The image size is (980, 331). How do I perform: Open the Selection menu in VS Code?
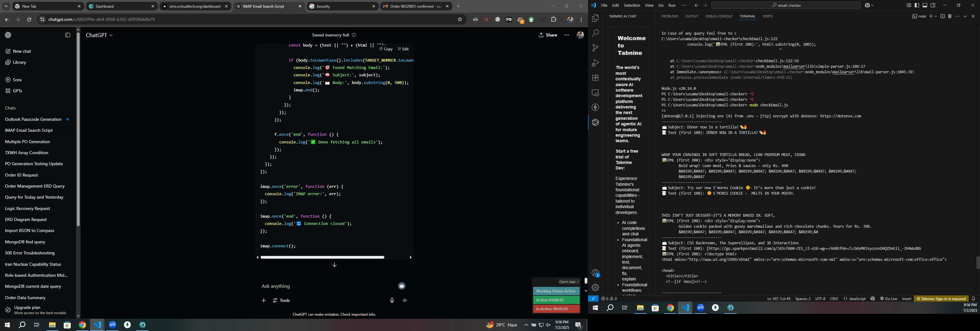pyautogui.click(x=632, y=5)
